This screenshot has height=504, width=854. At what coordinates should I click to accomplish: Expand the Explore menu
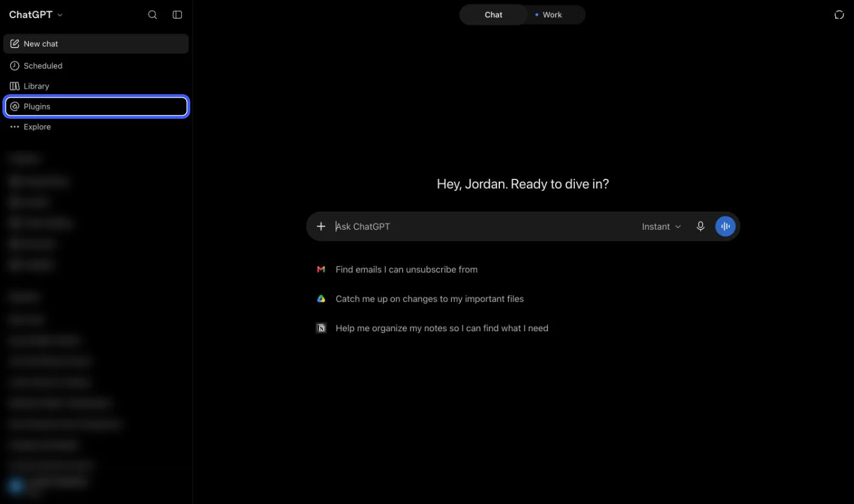tap(96, 127)
